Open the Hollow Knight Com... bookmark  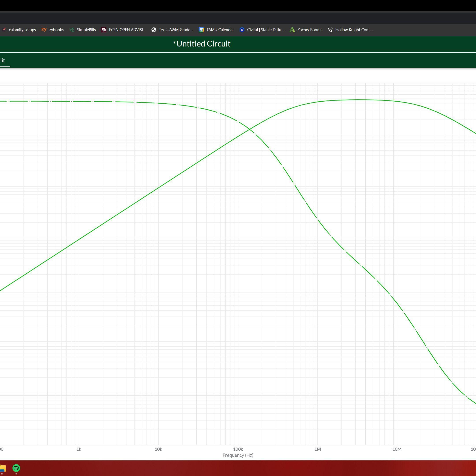tap(350, 30)
